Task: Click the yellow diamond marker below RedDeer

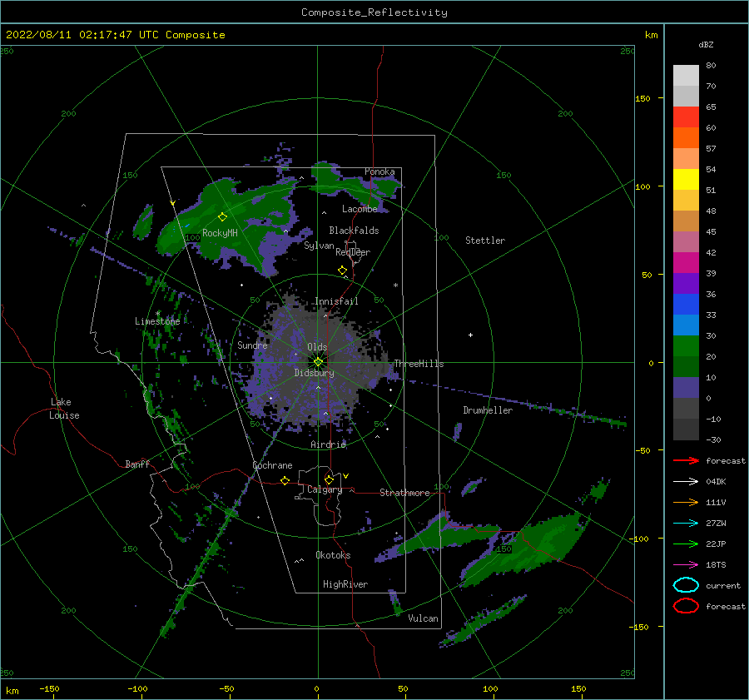Action: click(x=343, y=271)
